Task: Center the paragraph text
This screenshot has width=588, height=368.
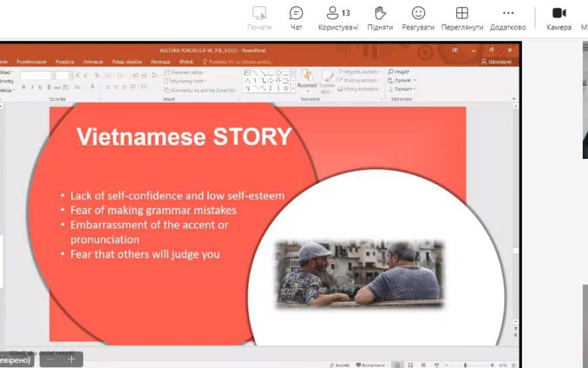Action: click(x=116, y=87)
